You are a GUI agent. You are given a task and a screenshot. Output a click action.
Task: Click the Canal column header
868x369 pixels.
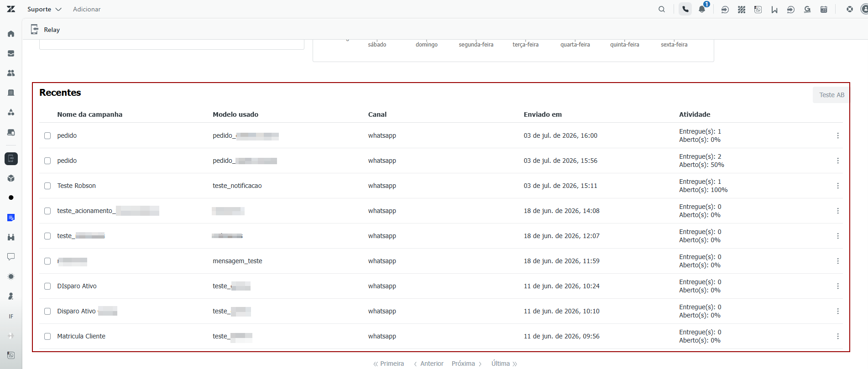pos(377,114)
